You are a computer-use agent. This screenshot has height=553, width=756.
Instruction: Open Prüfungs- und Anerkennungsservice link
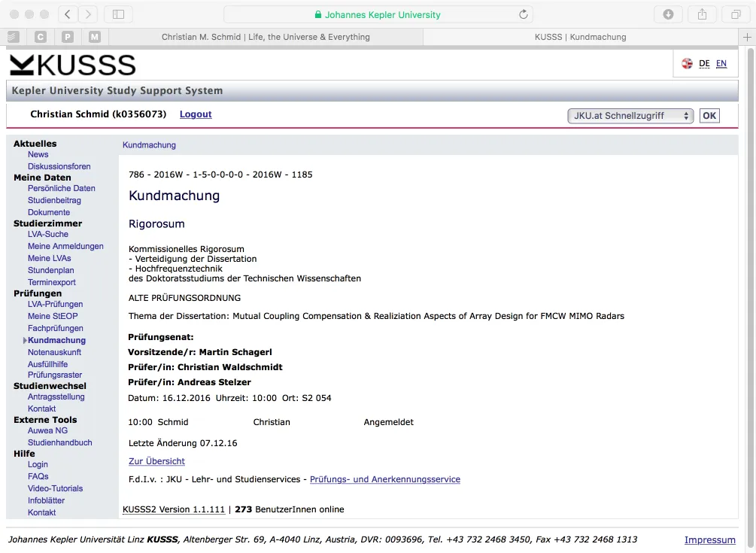click(385, 479)
